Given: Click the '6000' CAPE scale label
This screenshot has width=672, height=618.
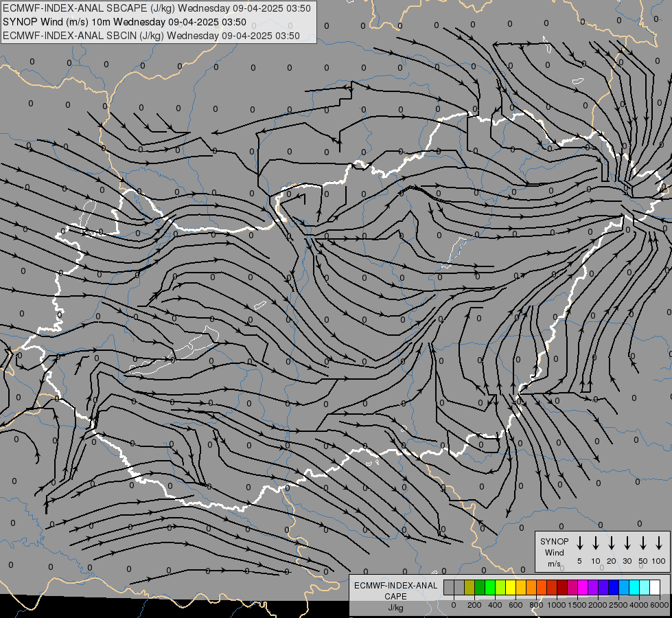Looking at the screenshot, I should coord(660,605).
